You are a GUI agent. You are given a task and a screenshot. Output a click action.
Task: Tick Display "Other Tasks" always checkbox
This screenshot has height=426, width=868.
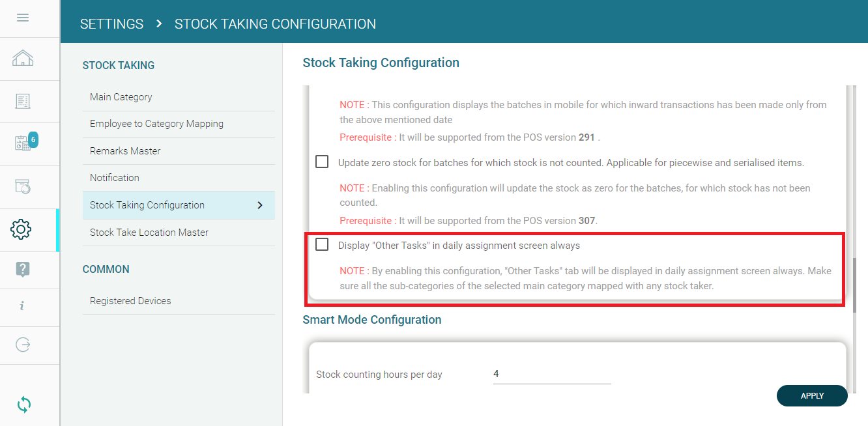tap(322, 245)
